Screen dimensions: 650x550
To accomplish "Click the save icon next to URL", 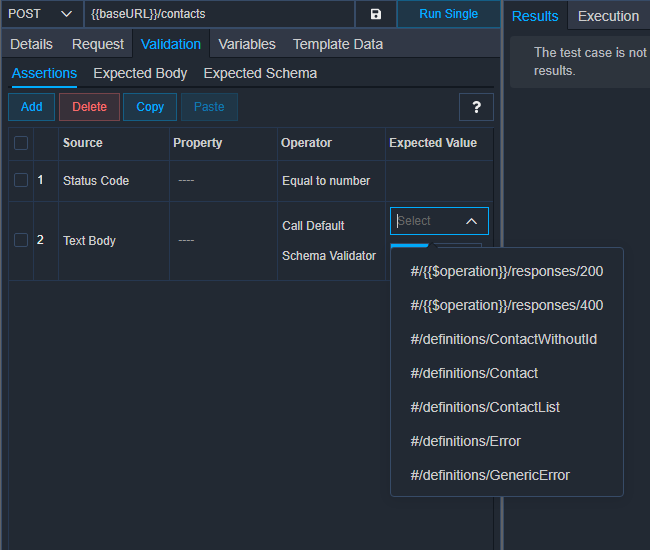I will point(376,14).
